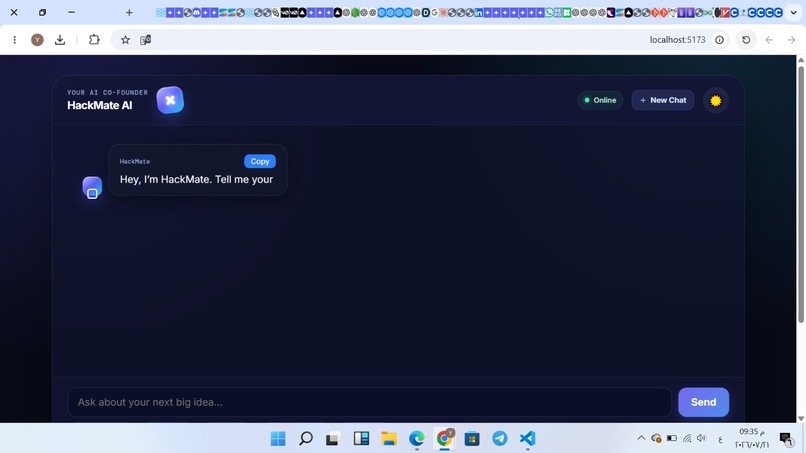Screen dimensions: 806x453
Task: Open Telegram from taskbar
Action: coord(500,439)
